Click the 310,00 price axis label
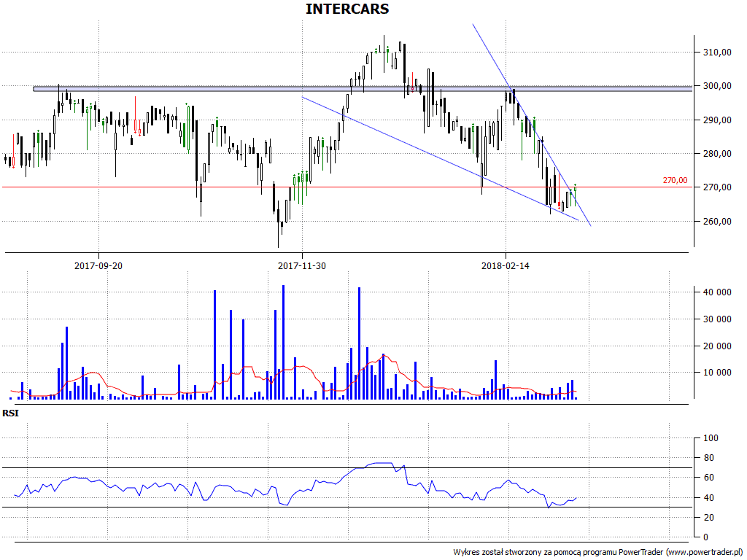 click(718, 52)
